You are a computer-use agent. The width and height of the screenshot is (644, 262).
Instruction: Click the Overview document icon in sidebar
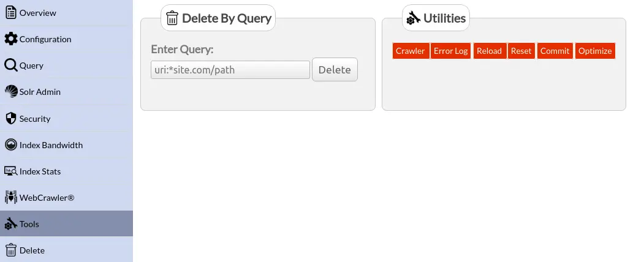point(10,12)
